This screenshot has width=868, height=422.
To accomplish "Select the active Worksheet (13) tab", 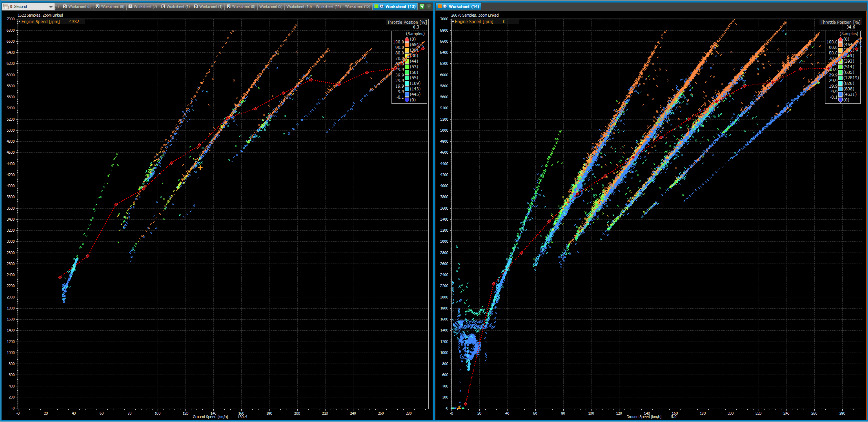I will pyautogui.click(x=395, y=6).
